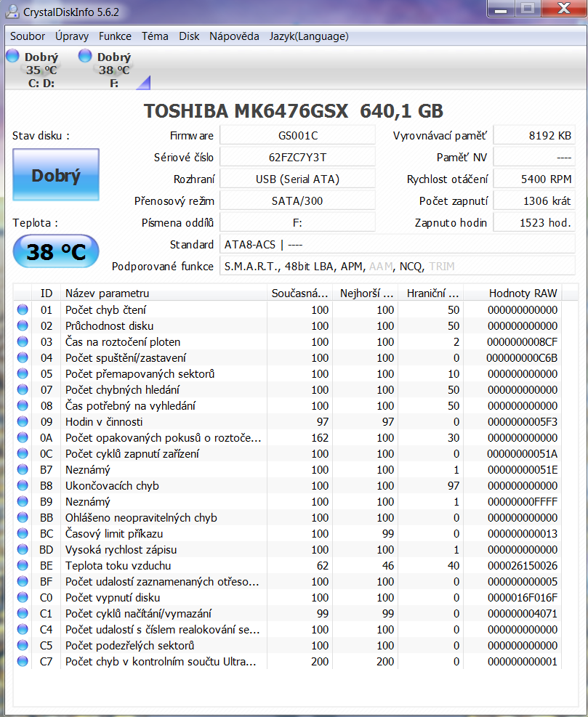The width and height of the screenshot is (588, 717).
Task: Open the Úpravy menu
Action: [x=72, y=36]
